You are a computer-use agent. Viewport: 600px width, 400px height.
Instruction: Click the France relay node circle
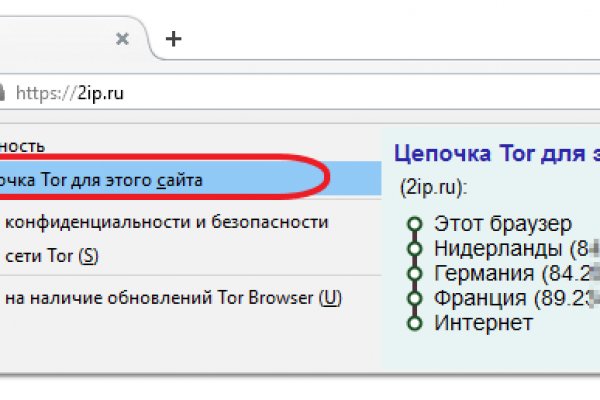click(412, 297)
